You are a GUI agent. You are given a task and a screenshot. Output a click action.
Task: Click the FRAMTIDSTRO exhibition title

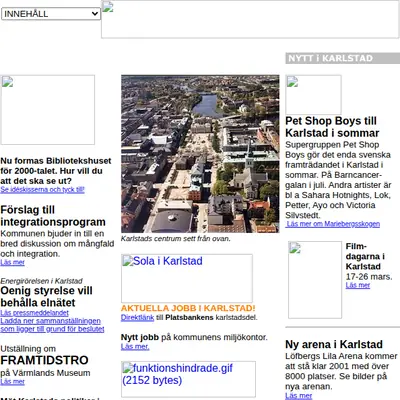coord(44,360)
